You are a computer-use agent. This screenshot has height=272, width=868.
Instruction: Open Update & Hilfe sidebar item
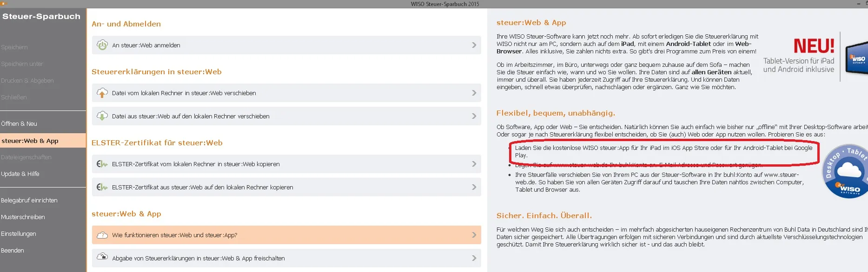point(20,174)
